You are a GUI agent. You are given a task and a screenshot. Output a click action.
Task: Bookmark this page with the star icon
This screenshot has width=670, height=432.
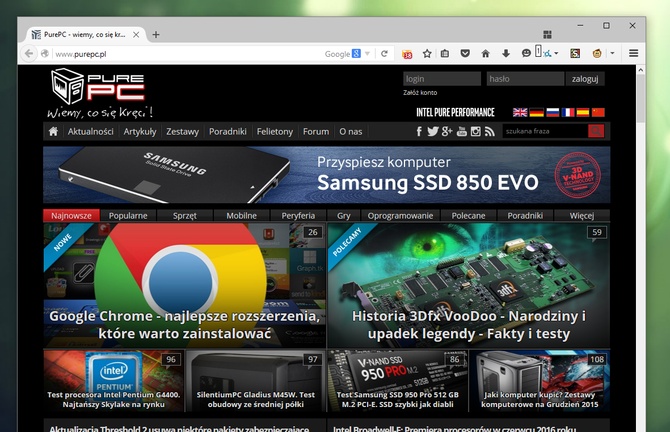[427, 53]
